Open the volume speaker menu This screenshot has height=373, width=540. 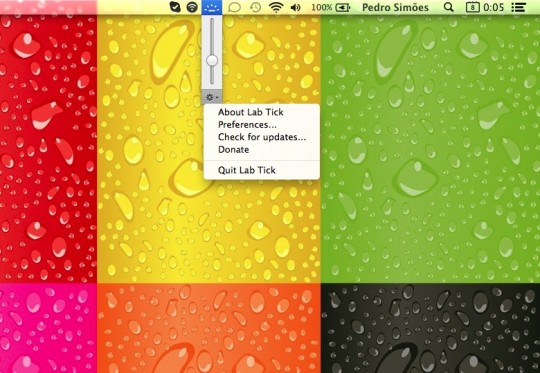[x=295, y=7]
